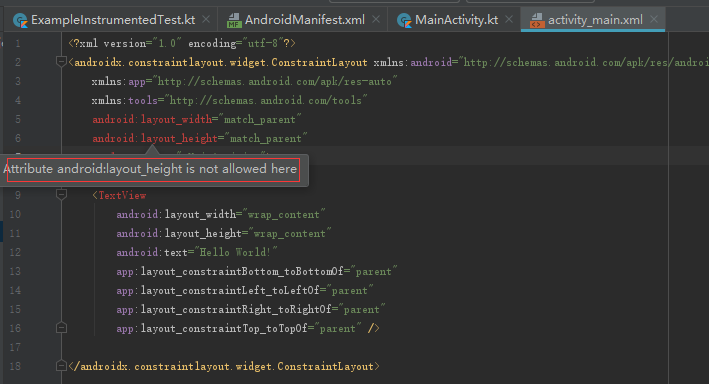The height and width of the screenshot is (384, 709).
Task: Click the Kotlin file icon of ExampleInstrumentedTest.kt
Action: [20, 20]
